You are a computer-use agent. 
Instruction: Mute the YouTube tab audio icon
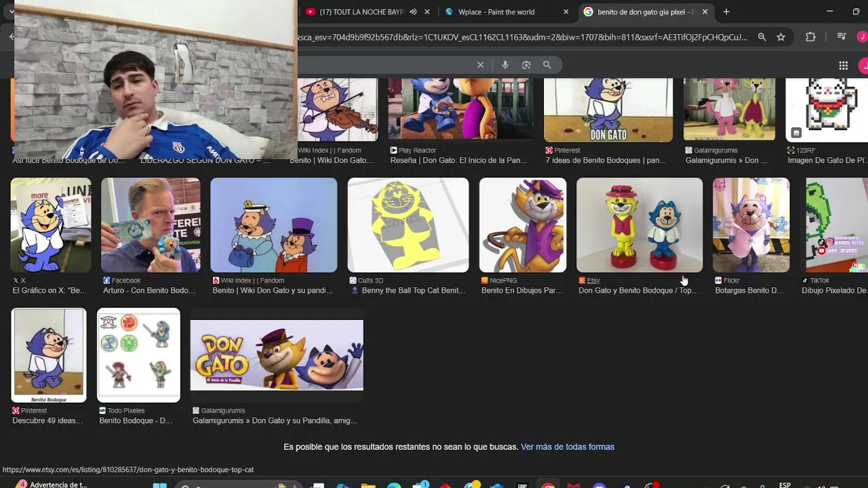pyautogui.click(x=413, y=12)
